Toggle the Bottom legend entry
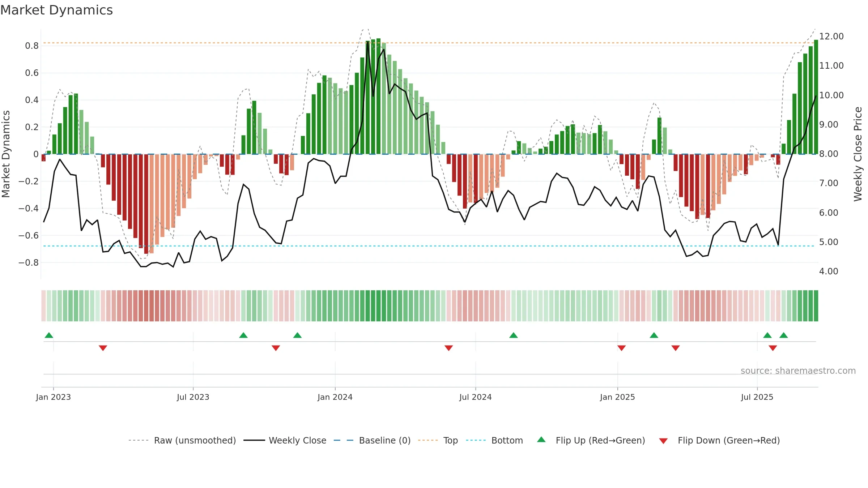Screen dimensions: 868x488 coord(494,440)
